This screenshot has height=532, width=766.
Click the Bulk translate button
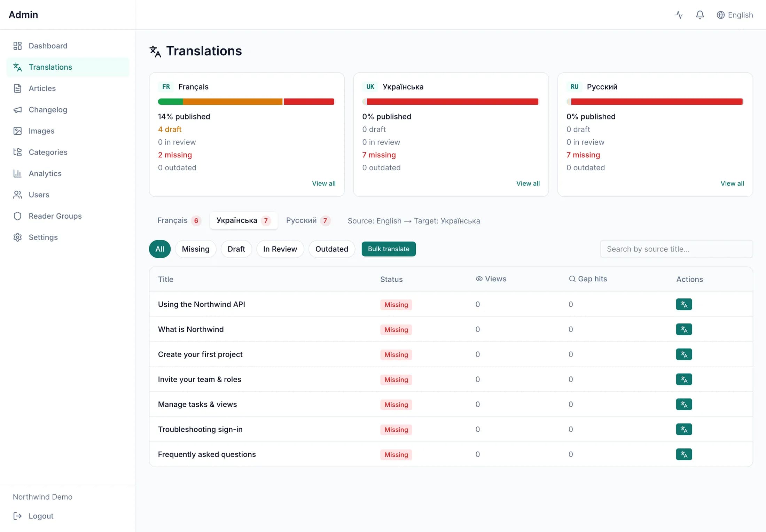(x=389, y=249)
